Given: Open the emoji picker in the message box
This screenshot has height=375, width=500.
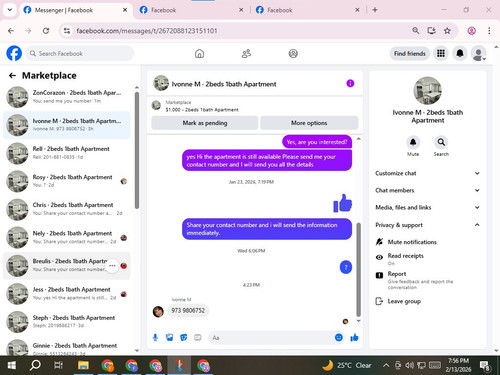Looking at the screenshot, I should pos(339,337).
